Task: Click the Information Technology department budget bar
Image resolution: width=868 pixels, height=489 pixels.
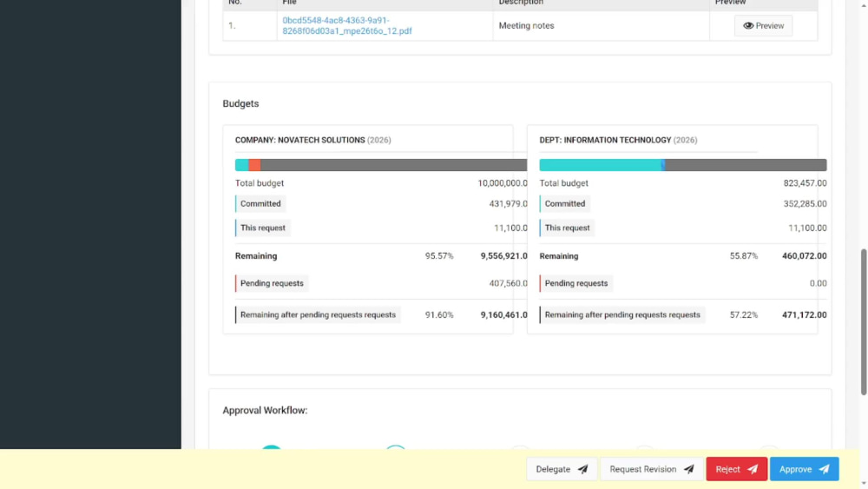Action: pyautogui.click(x=682, y=165)
